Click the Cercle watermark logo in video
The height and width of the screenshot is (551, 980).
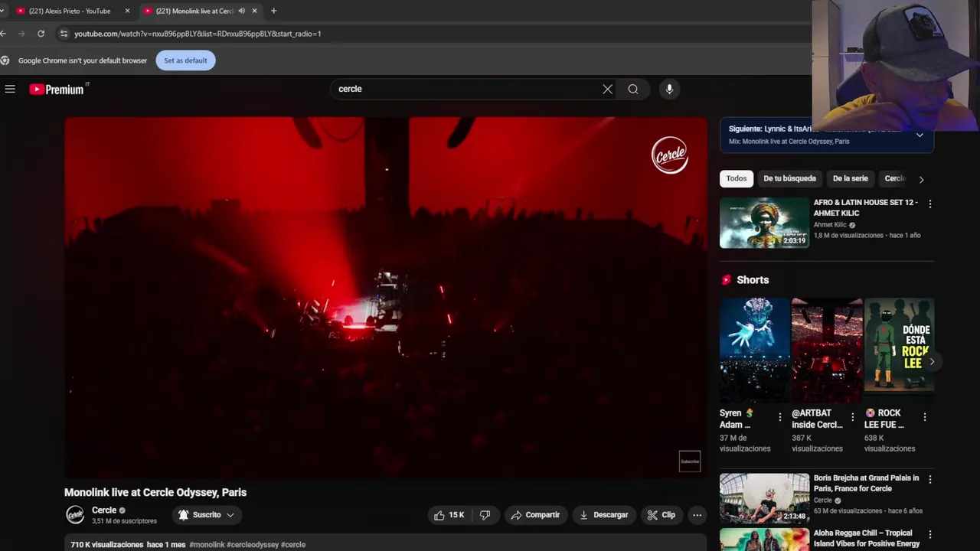[670, 155]
